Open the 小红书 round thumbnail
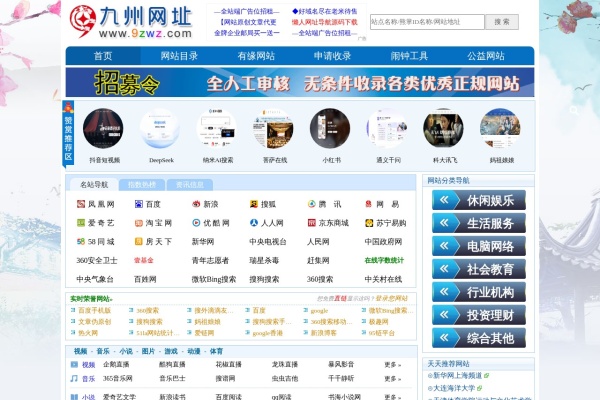Screen dimensions: 600x400 pos(330,128)
